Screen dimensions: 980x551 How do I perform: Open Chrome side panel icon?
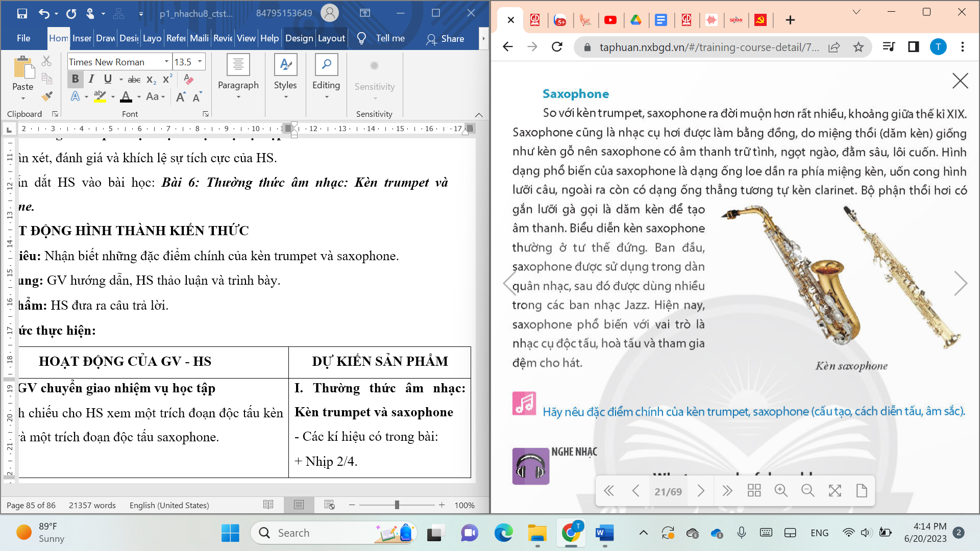[914, 47]
